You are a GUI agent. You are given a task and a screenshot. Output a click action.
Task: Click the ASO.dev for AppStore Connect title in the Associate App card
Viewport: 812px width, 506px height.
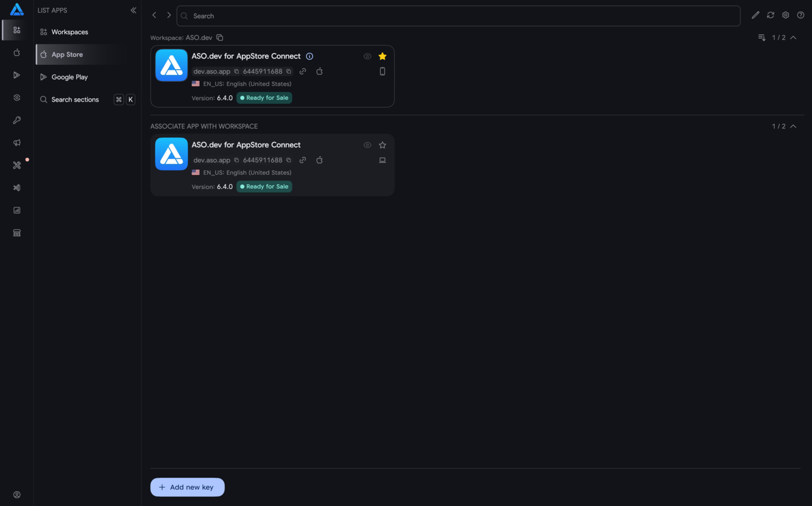coord(246,145)
